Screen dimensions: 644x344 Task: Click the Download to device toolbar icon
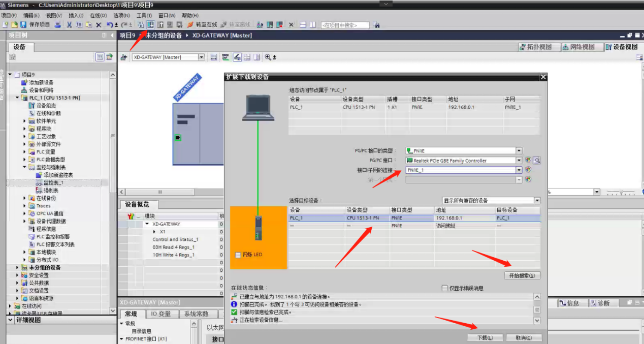[150, 24]
